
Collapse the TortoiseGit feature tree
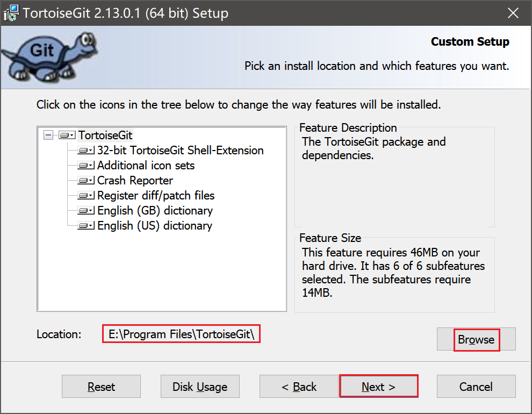48,135
